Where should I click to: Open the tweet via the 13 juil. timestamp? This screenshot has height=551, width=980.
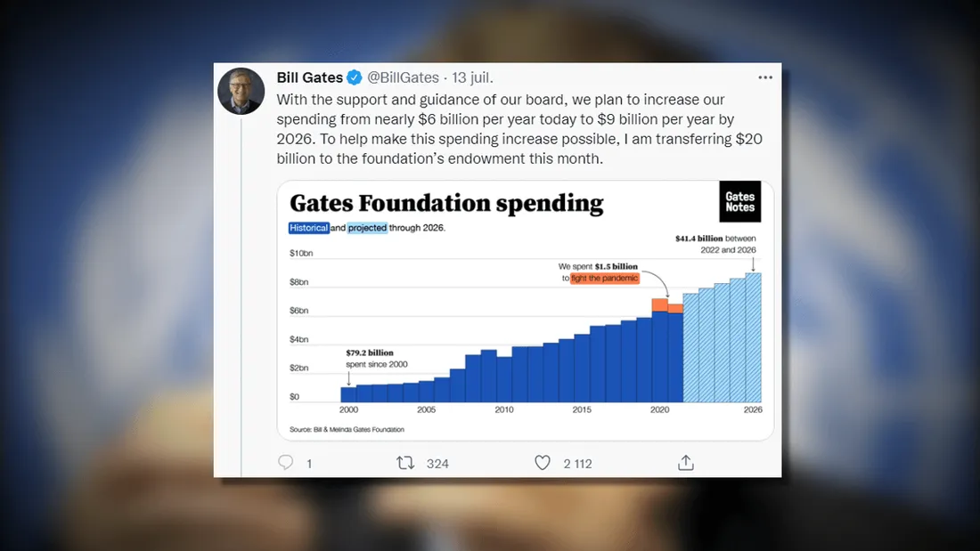[x=472, y=77]
